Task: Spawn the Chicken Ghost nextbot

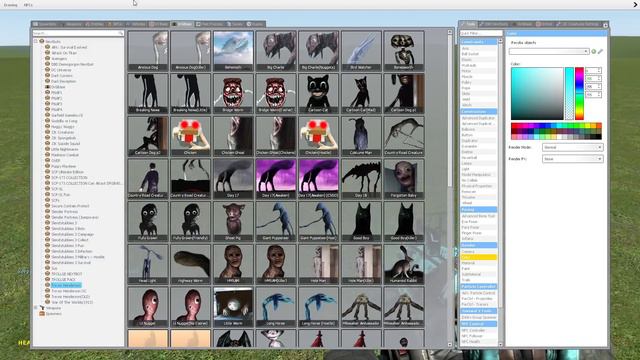Action: coord(233,136)
